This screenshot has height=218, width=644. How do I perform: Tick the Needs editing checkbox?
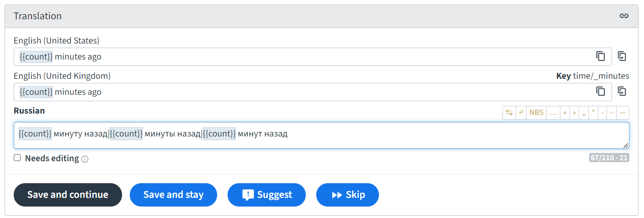tap(17, 158)
